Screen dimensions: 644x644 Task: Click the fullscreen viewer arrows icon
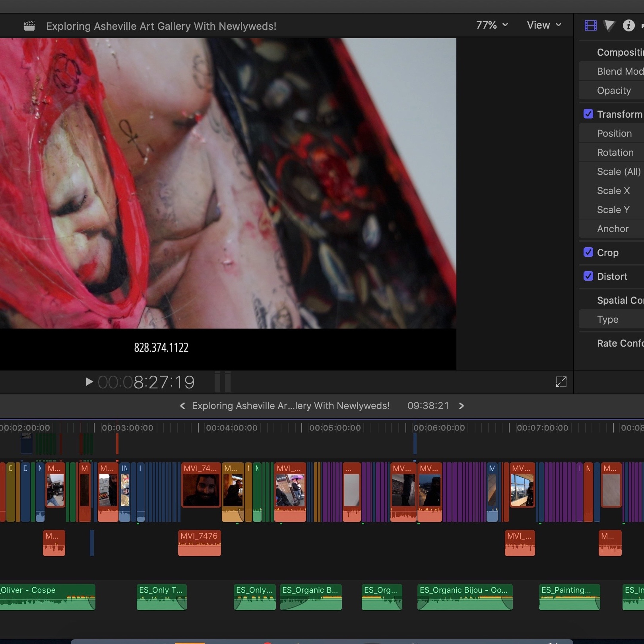pos(561,382)
